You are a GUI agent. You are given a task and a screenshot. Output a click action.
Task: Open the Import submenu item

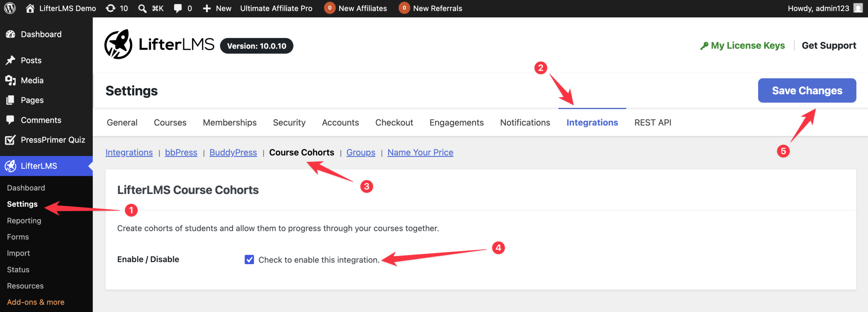(x=19, y=253)
